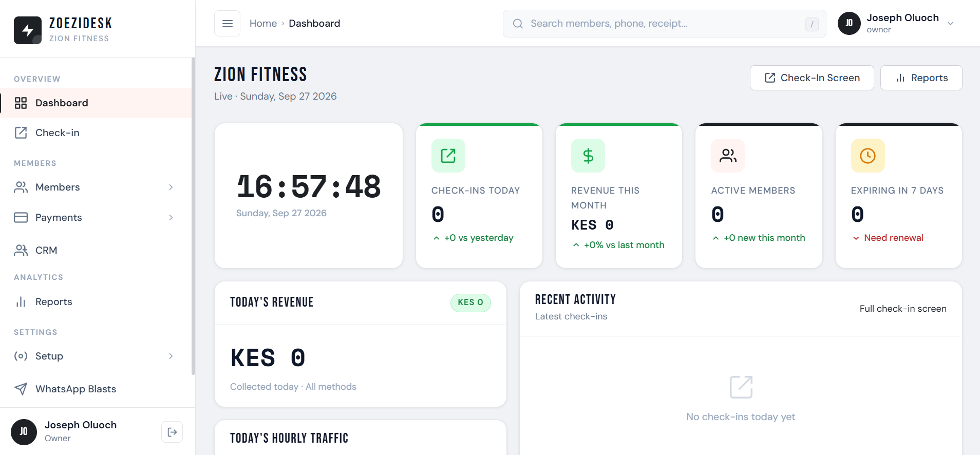Click the Dashboard breadcrumb text
The image size is (980, 455).
314,24
